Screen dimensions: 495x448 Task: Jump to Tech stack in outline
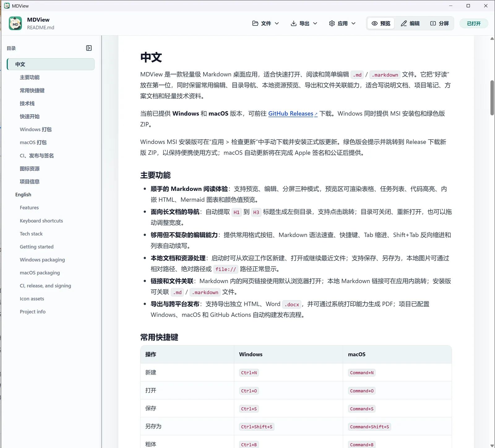coord(31,234)
